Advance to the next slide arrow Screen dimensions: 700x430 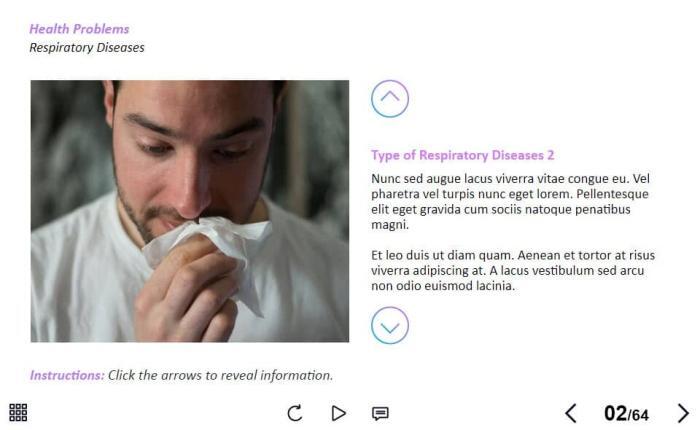tap(683, 413)
